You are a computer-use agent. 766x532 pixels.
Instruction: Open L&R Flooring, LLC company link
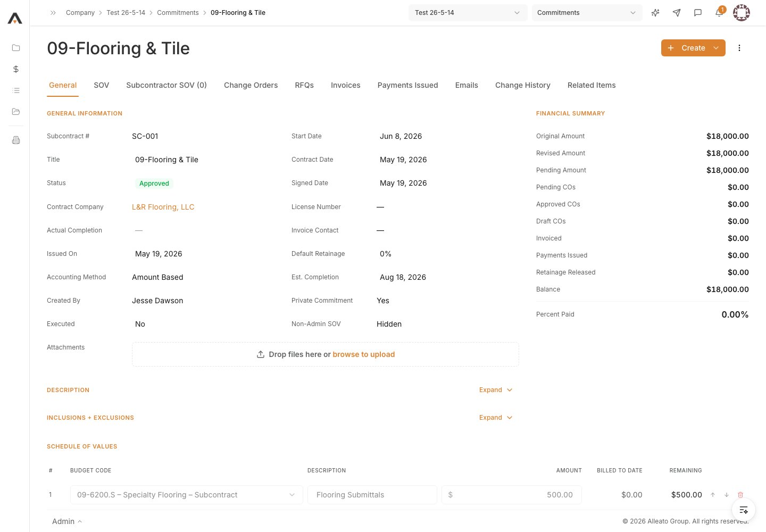point(163,207)
